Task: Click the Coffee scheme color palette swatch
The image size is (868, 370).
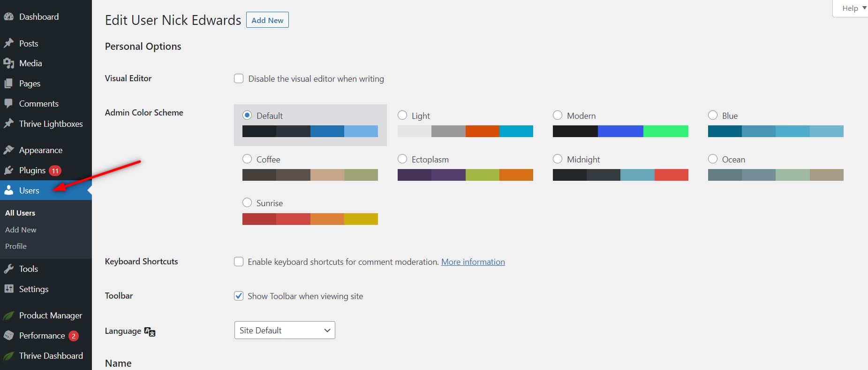Action: coord(310,175)
